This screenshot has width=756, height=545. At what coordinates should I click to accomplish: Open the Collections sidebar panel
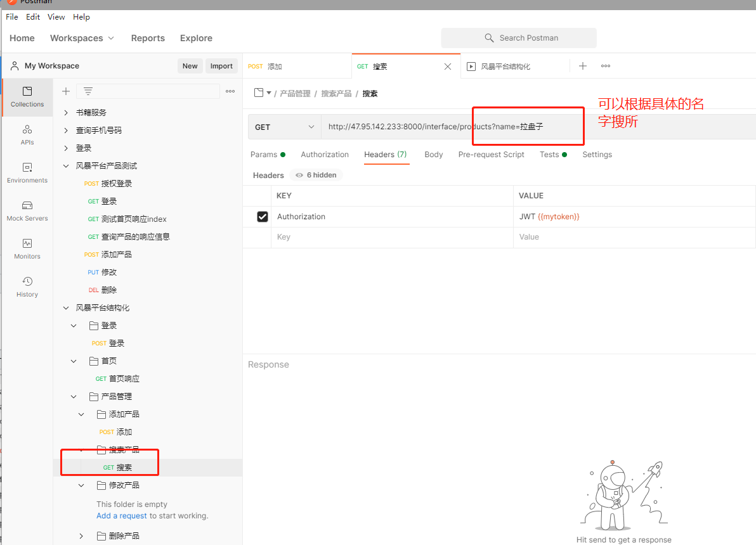27,97
